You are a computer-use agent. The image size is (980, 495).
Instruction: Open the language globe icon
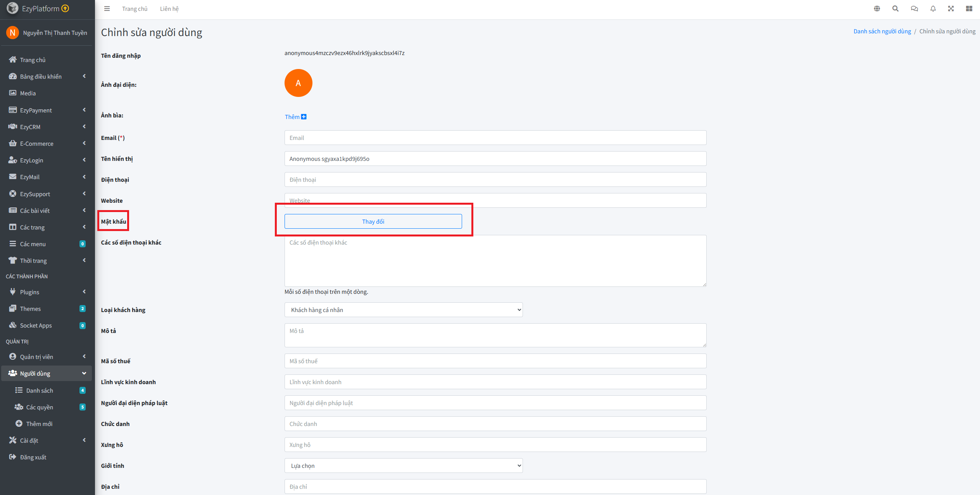[x=877, y=9]
